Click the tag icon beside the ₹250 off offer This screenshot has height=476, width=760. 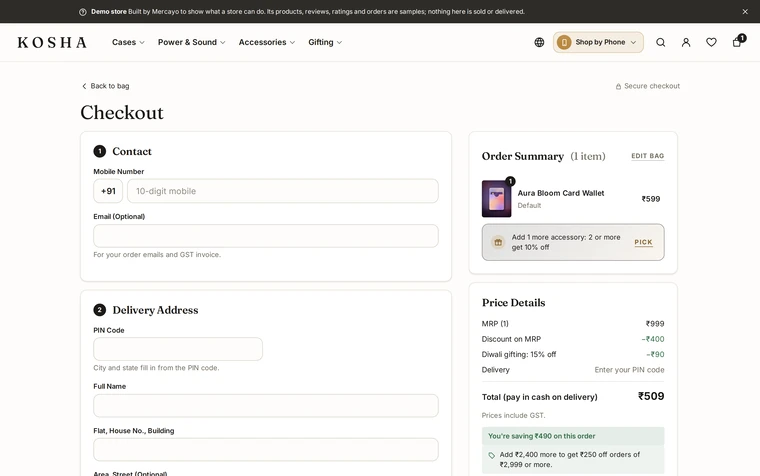coord(491,455)
